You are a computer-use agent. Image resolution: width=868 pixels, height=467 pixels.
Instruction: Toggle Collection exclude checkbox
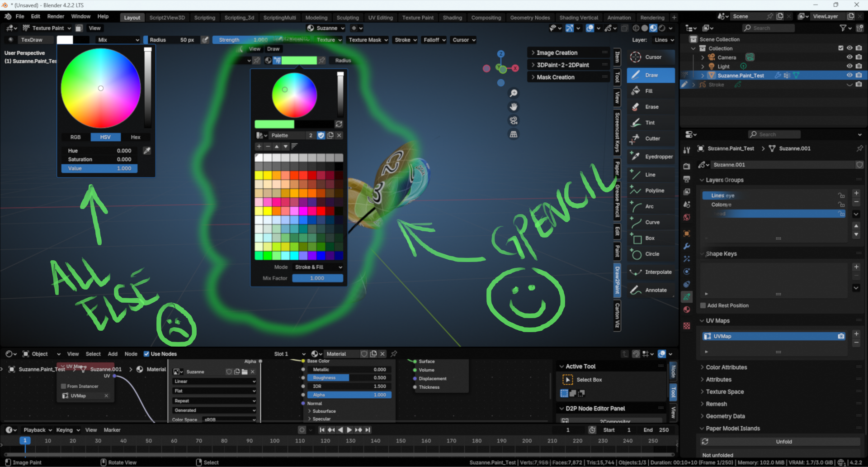841,48
